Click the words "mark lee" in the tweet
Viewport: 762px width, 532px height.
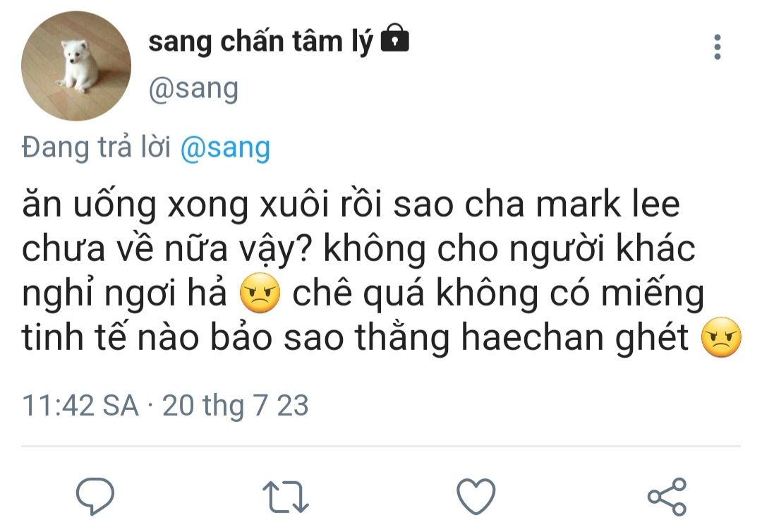click(607, 205)
